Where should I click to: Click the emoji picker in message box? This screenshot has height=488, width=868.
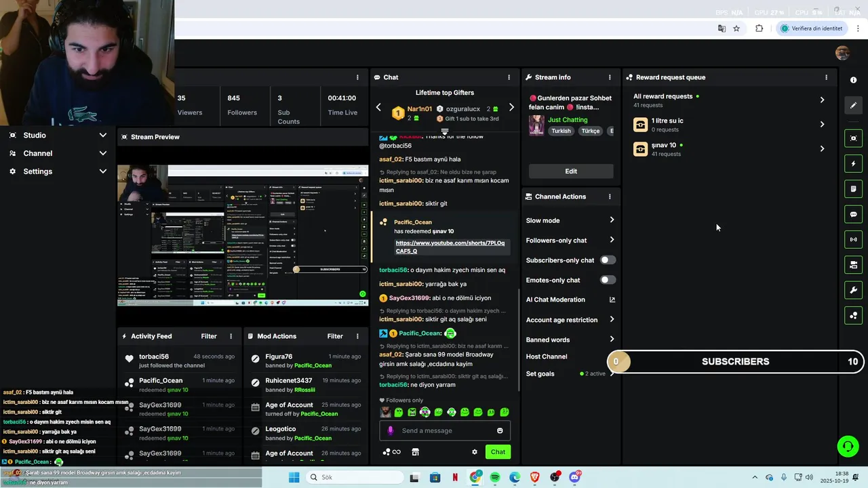coord(500,430)
